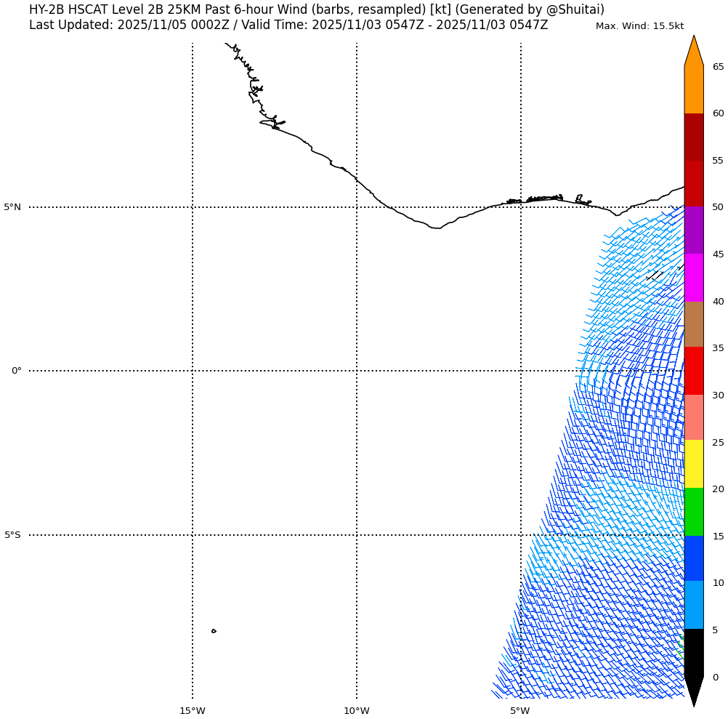Click the brown 35-40 kt colorbar segment
Image resolution: width=728 pixels, height=719 pixels.
694,324
